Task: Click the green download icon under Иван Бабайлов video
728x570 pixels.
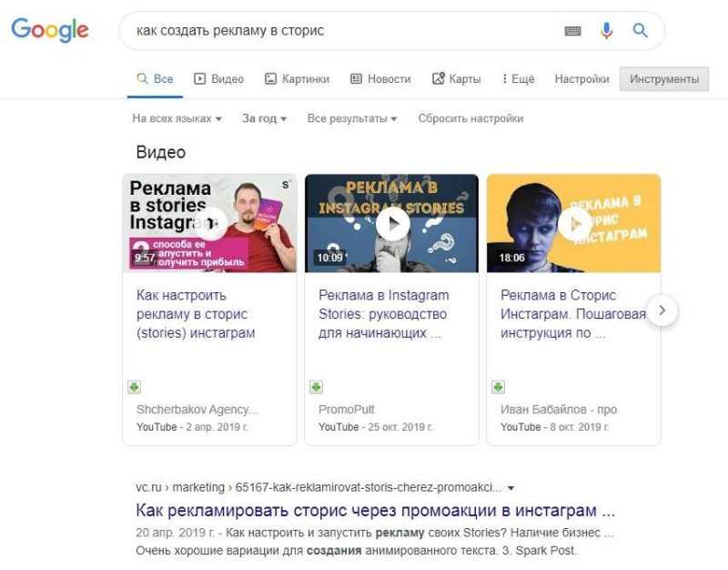Action: tap(498, 386)
